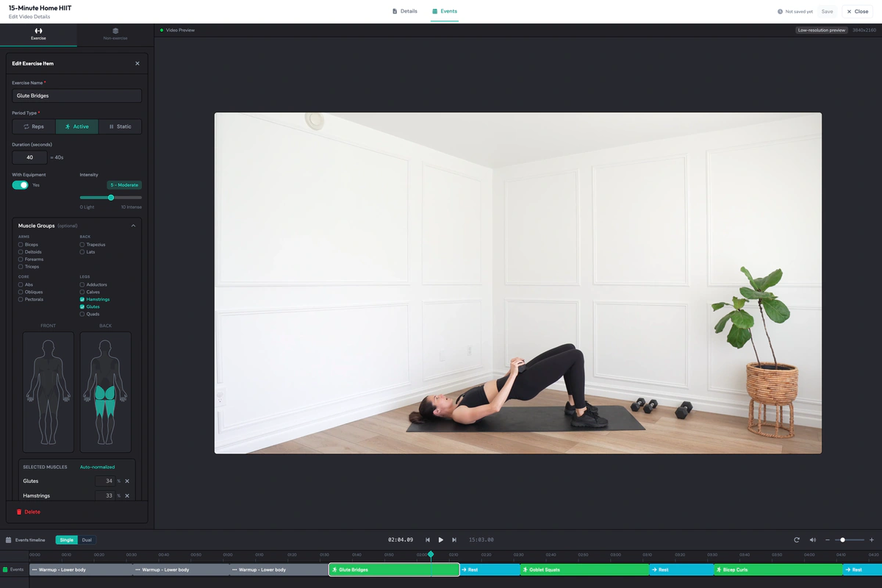The width and height of the screenshot is (882, 588).
Task: Close the Edit Exercise Item panel
Action: click(x=137, y=63)
